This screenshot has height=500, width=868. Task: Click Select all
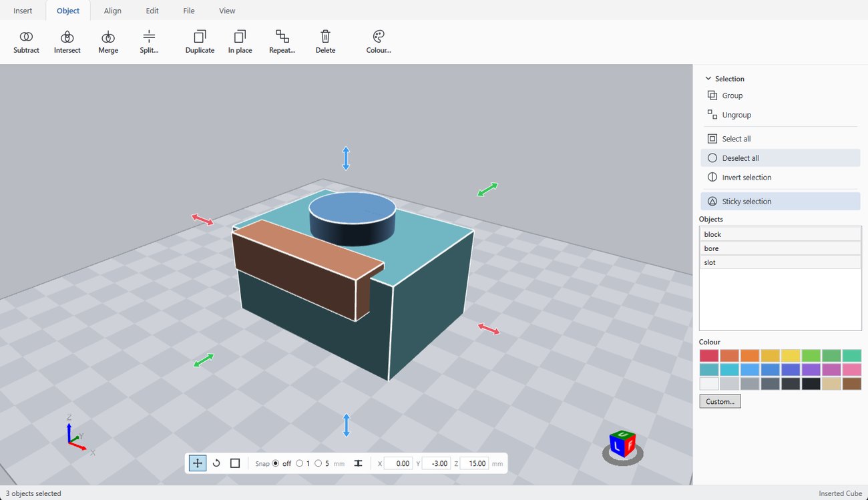tap(780, 139)
